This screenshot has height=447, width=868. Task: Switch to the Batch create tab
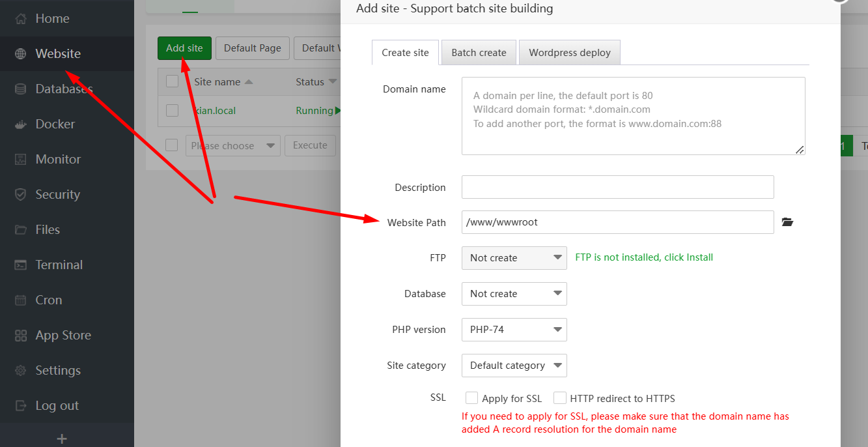pyautogui.click(x=479, y=53)
